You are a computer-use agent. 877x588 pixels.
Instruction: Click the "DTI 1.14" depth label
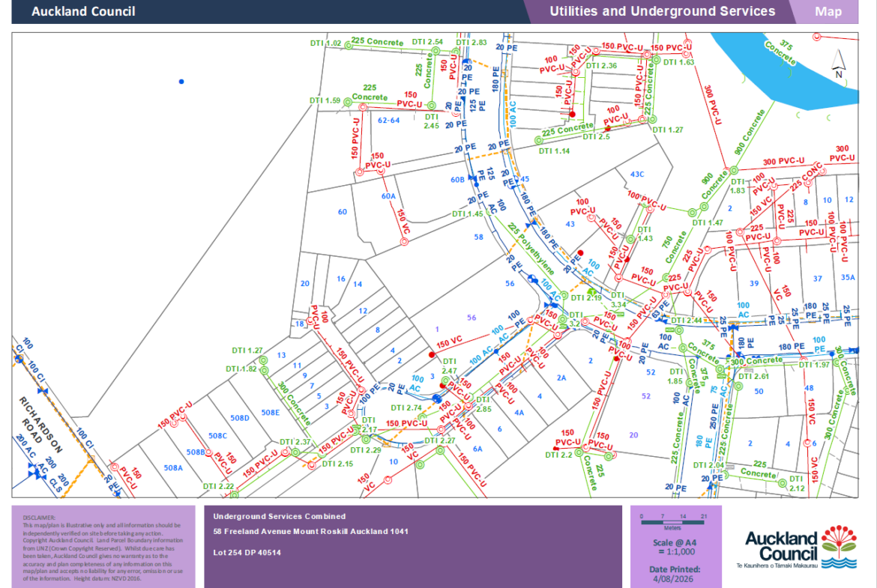pos(554,151)
